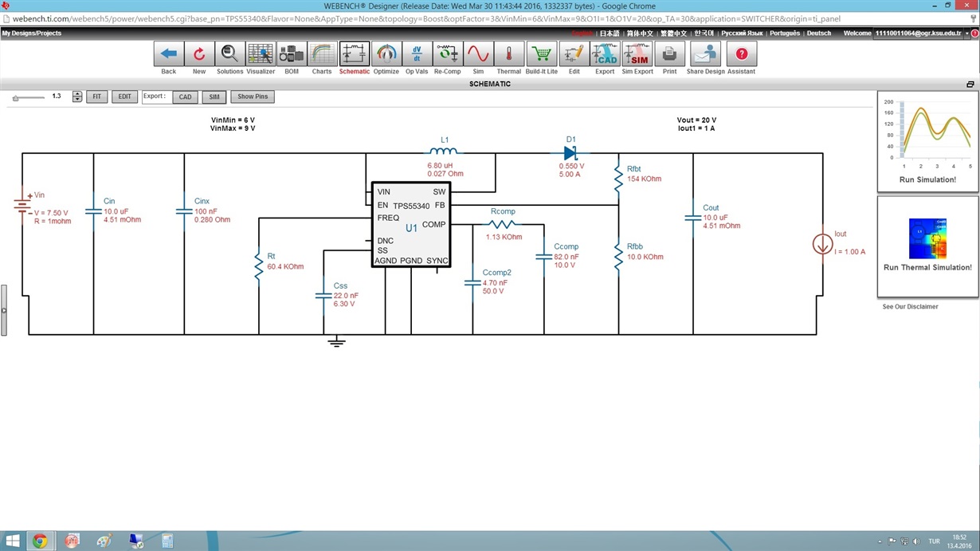Screen dimensions: 980x551
Task: Open Windows Start button
Action: pyautogui.click(x=13, y=541)
